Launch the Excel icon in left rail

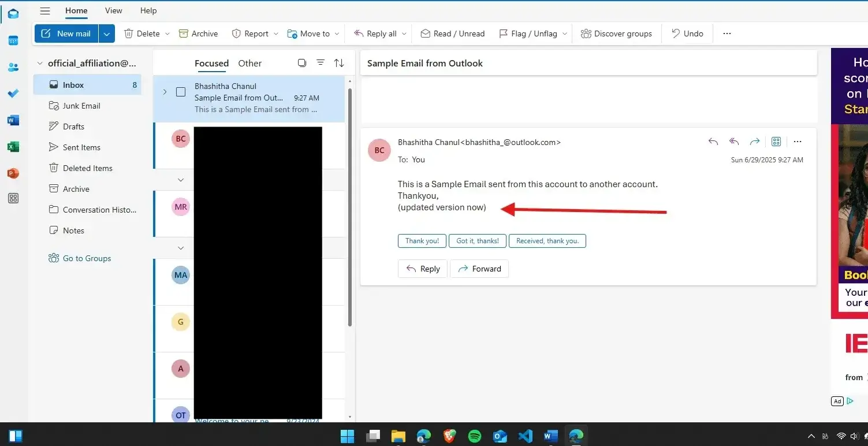coord(13,147)
